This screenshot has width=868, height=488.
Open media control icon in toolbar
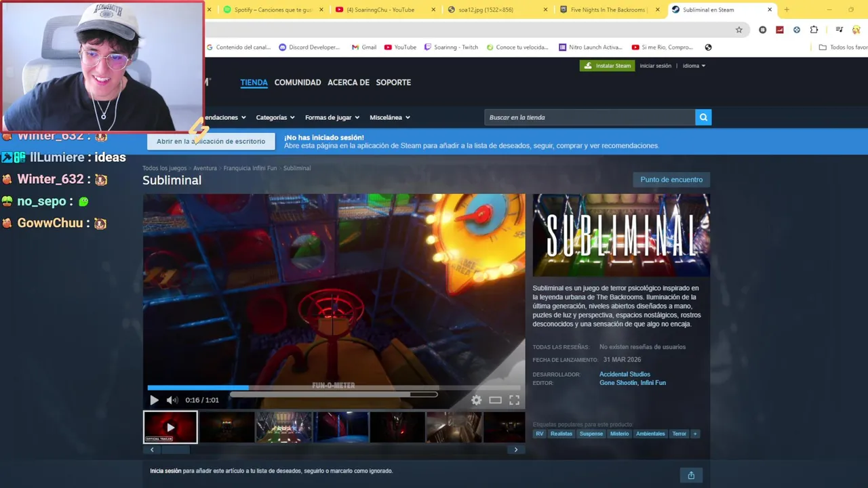click(839, 29)
